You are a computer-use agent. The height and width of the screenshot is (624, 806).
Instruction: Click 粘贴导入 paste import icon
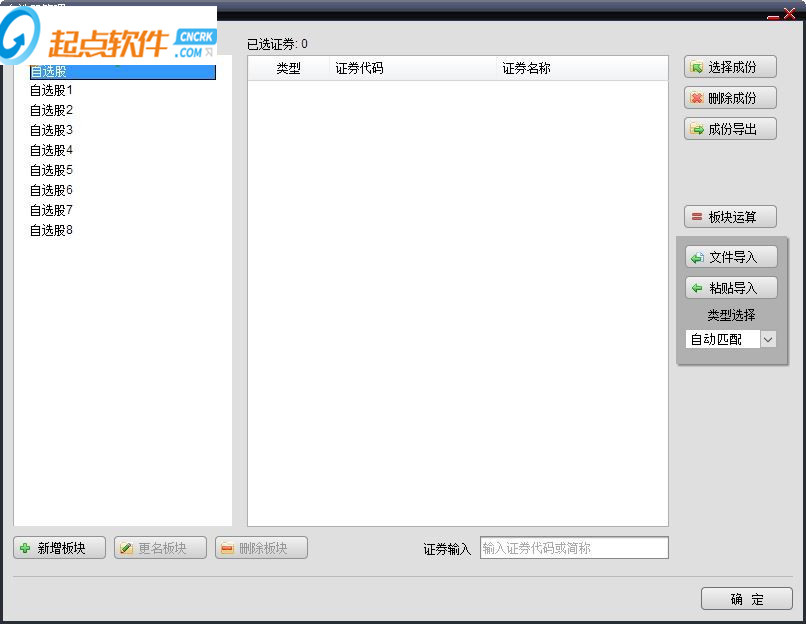pyautogui.click(x=697, y=288)
